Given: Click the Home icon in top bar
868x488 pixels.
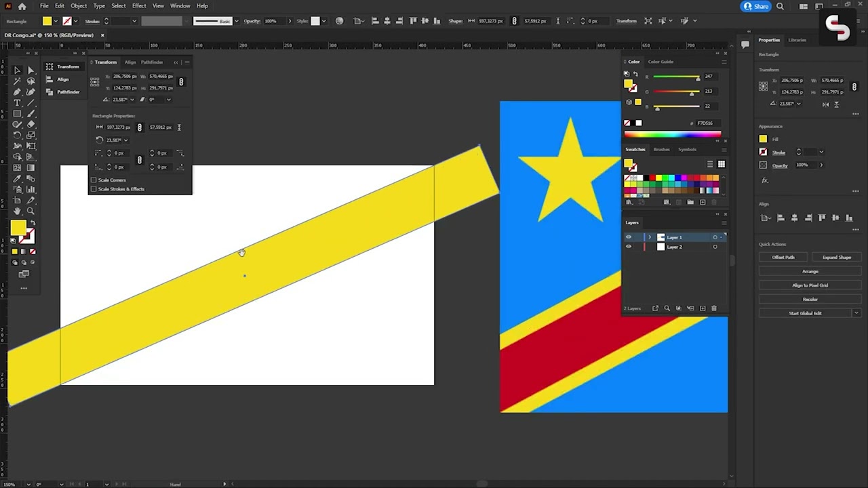Looking at the screenshot, I should point(22,6).
